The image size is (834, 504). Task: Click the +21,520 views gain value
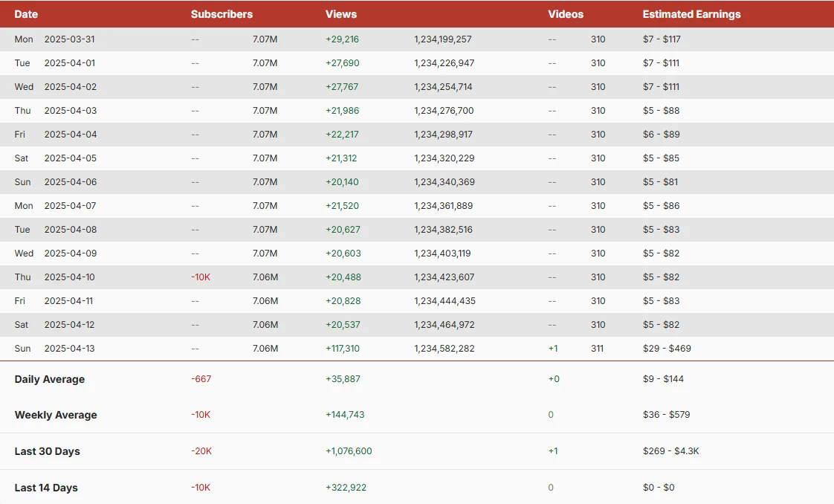coord(342,206)
